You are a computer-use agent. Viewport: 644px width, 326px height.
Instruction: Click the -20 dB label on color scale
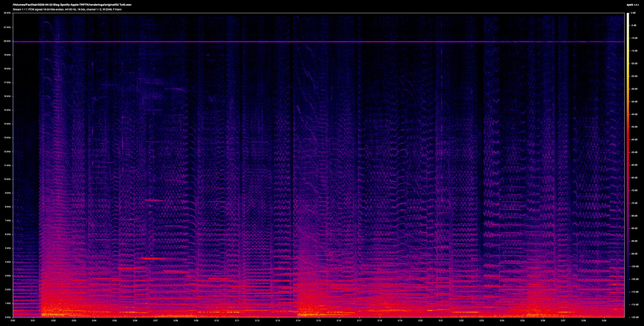(636, 64)
